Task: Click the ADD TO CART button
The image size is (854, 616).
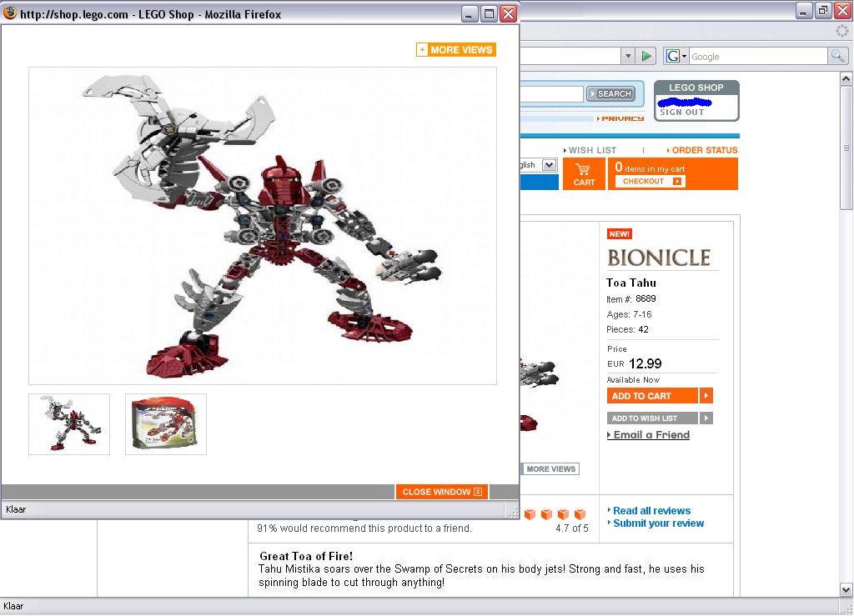Action: 652,396
